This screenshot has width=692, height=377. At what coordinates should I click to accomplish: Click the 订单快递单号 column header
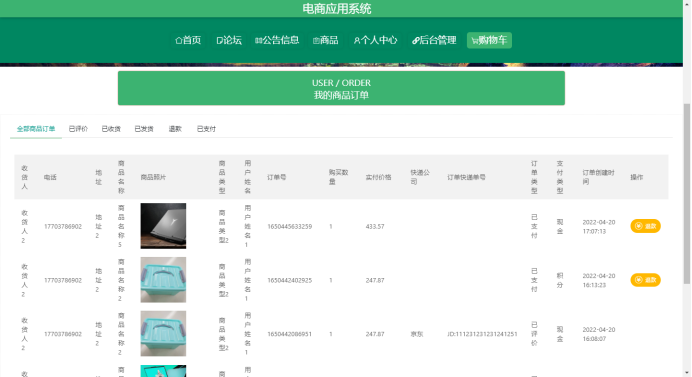pyautogui.click(x=466, y=177)
